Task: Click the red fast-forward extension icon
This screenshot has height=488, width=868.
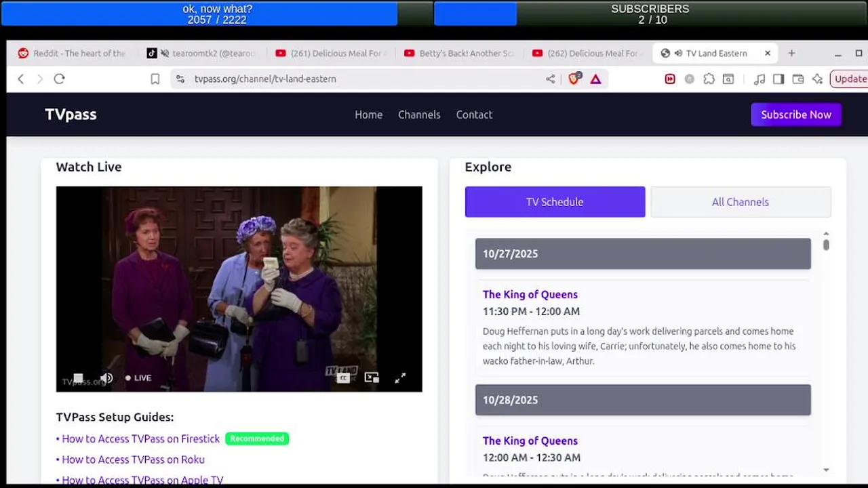Action: point(670,79)
